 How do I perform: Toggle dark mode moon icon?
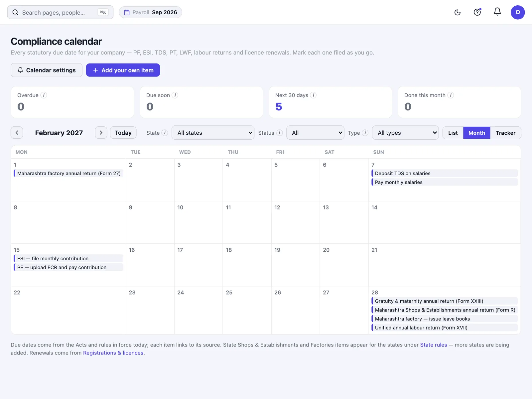458,12
